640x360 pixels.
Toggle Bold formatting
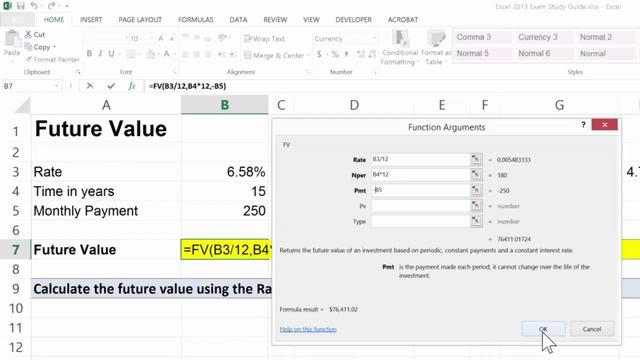pos(89,54)
